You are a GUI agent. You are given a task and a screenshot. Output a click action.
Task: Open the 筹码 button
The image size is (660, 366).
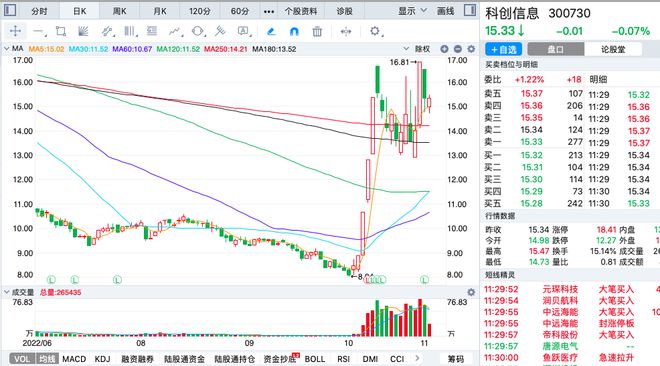(x=455, y=359)
